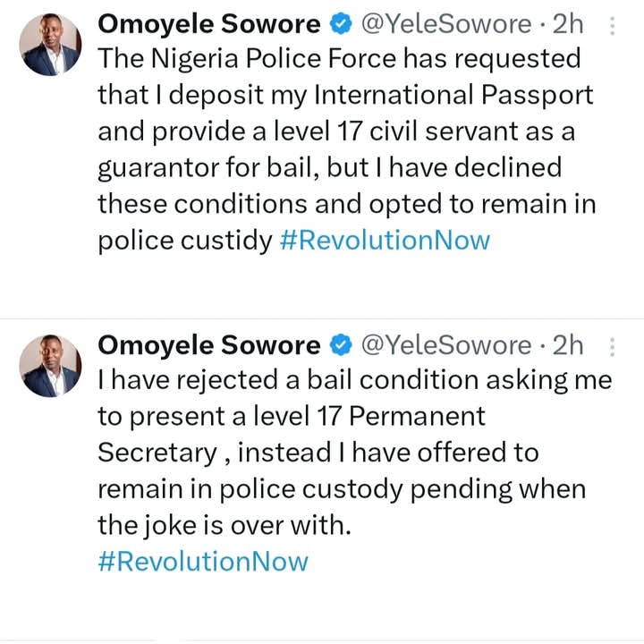This screenshot has width=644, height=644.
Task: Open more options on the first tweet
Action: [612, 26]
